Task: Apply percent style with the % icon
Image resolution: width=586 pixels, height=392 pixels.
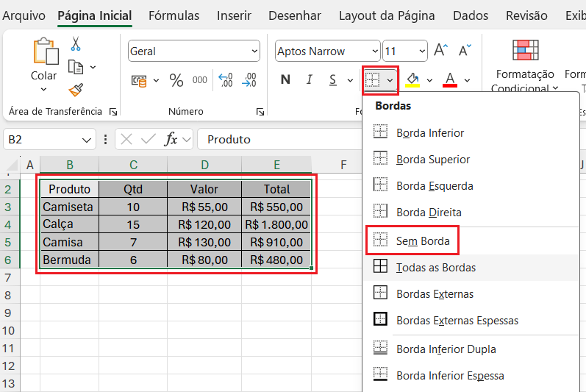Action: coord(176,80)
